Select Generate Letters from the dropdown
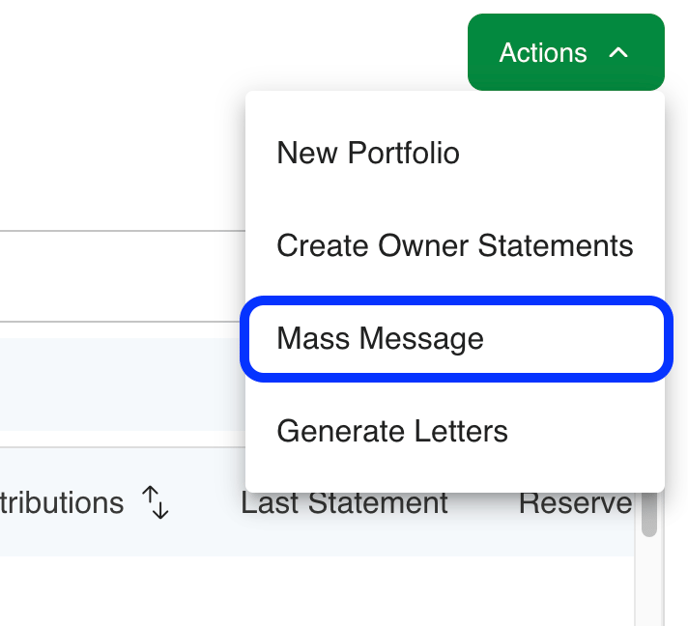688x626 pixels. (392, 432)
